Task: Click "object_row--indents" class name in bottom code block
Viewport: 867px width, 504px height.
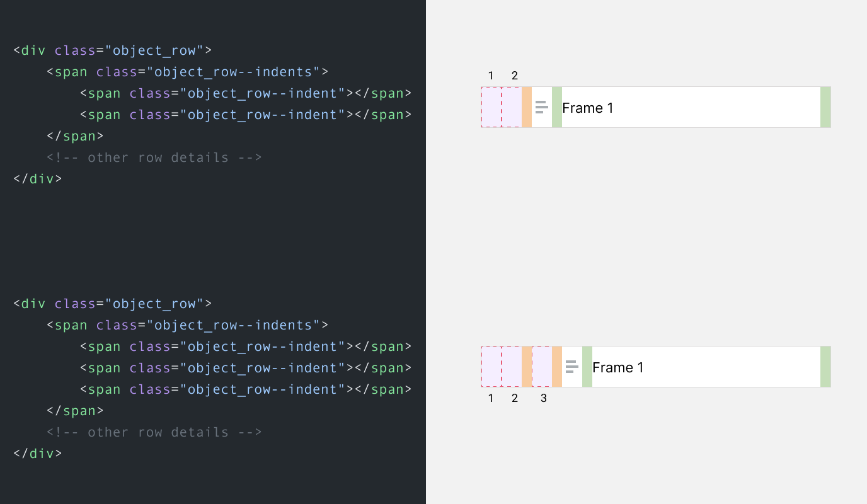Action: [x=233, y=325]
